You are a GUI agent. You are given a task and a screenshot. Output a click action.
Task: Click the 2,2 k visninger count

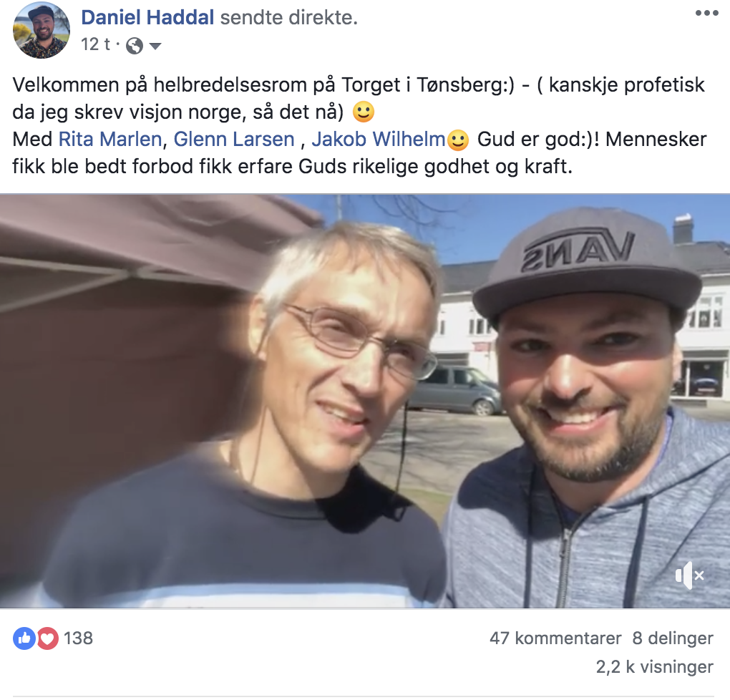tap(655, 667)
